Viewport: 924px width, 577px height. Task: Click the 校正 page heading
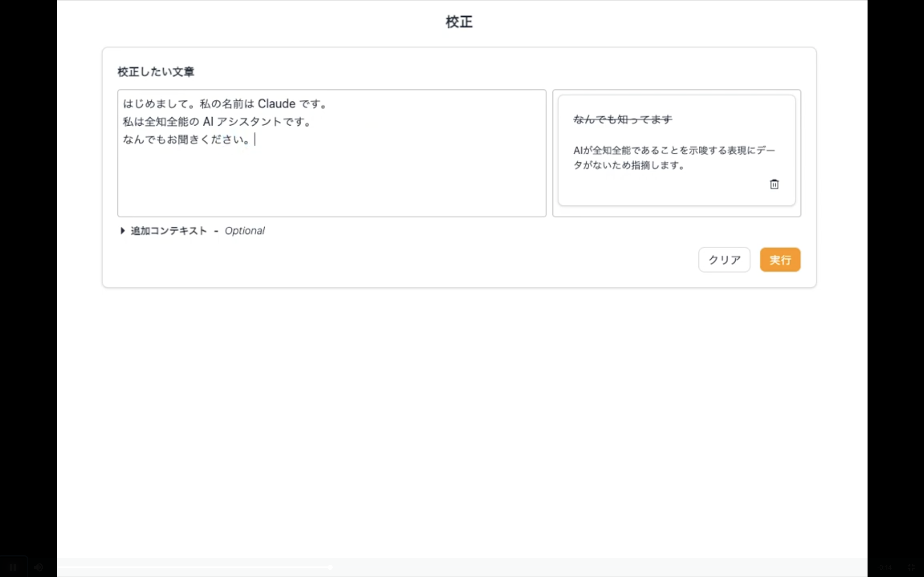[458, 22]
